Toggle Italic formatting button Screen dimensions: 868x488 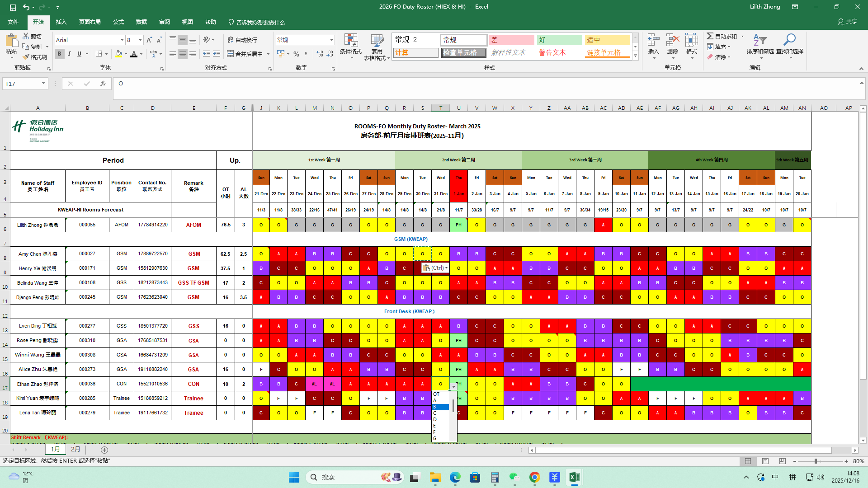(69, 54)
